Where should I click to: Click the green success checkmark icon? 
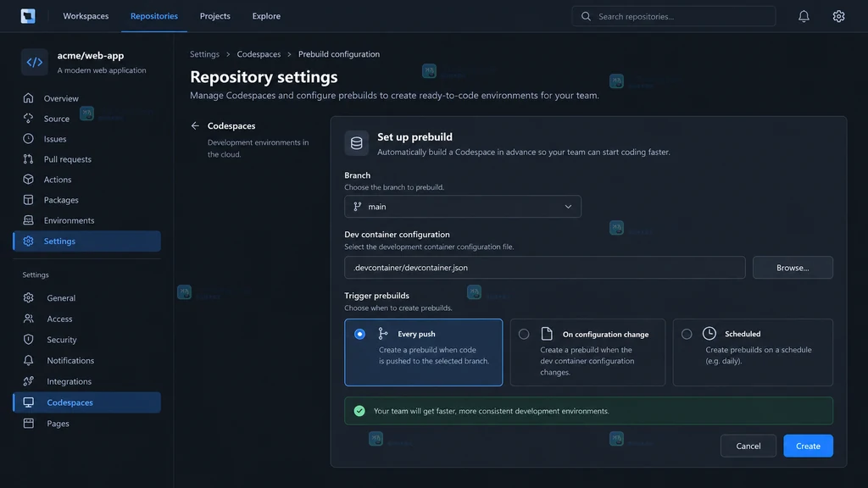[359, 411]
